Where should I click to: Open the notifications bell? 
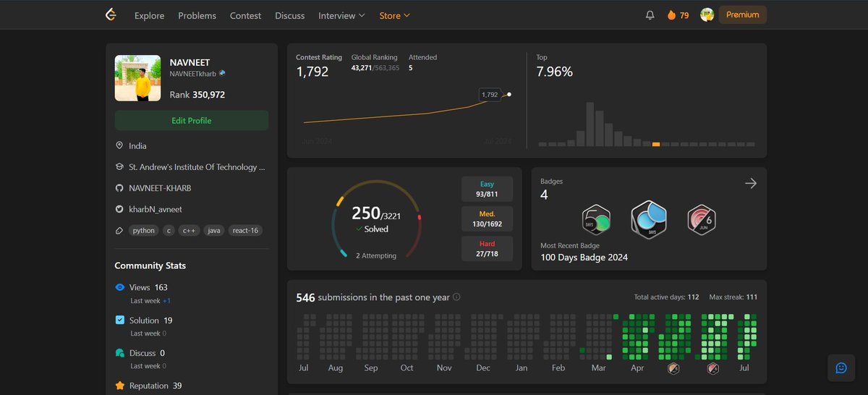pos(650,15)
